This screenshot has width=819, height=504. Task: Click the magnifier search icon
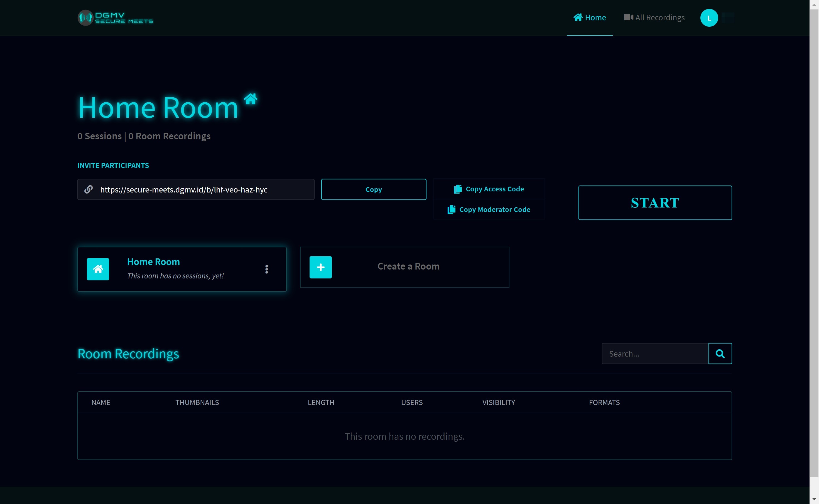(720, 353)
